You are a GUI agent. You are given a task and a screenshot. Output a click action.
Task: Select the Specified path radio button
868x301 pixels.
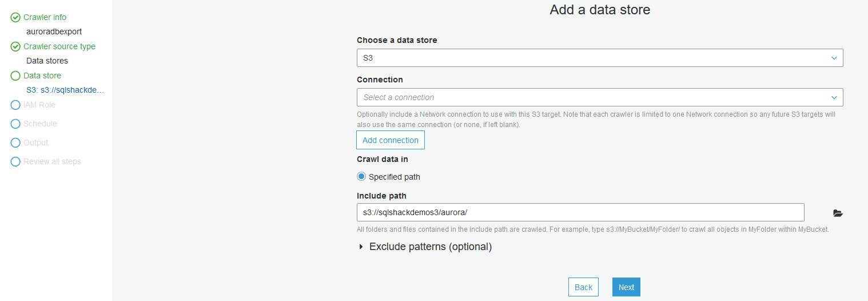point(361,177)
